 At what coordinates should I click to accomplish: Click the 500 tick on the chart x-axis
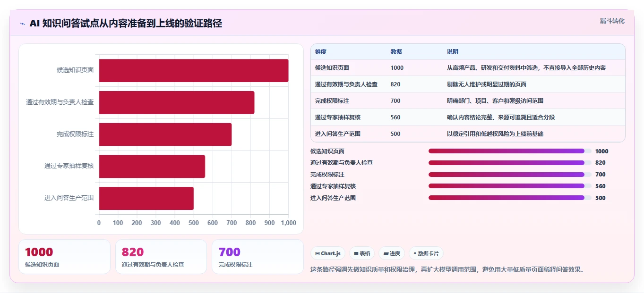pyautogui.click(x=194, y=223)
